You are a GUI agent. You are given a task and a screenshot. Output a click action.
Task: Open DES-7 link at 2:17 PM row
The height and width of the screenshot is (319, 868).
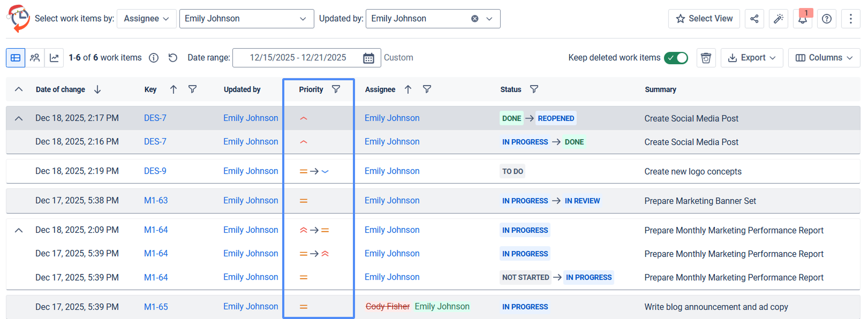click(x=155, y=118)
